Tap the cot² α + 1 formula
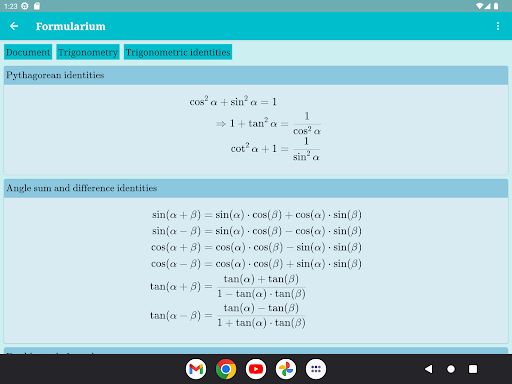 tap(275, 149)
